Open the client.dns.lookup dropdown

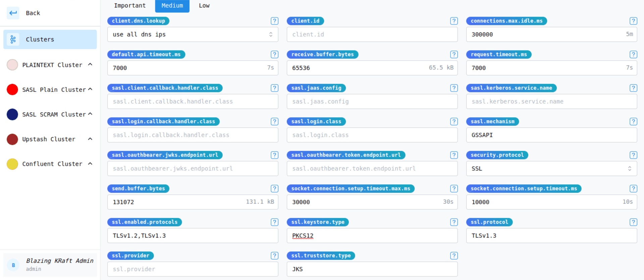[x=193, y=34]
